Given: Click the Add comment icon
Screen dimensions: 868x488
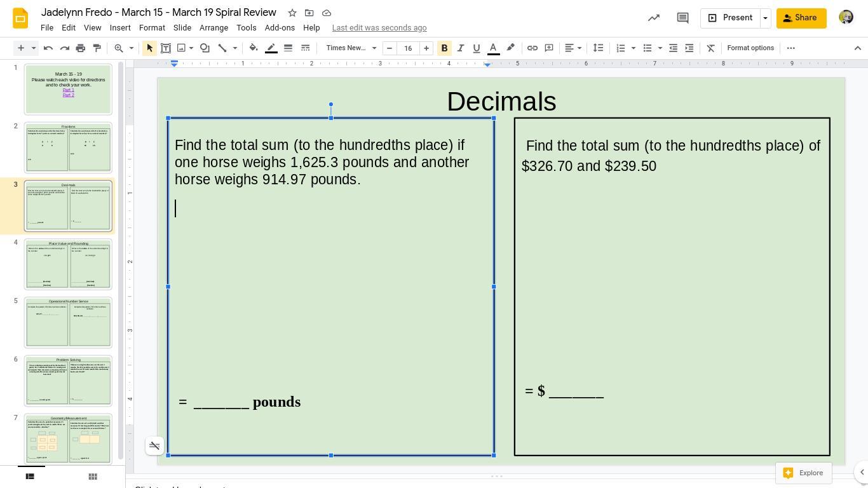Looking at the screenshot, I should 549,48.
